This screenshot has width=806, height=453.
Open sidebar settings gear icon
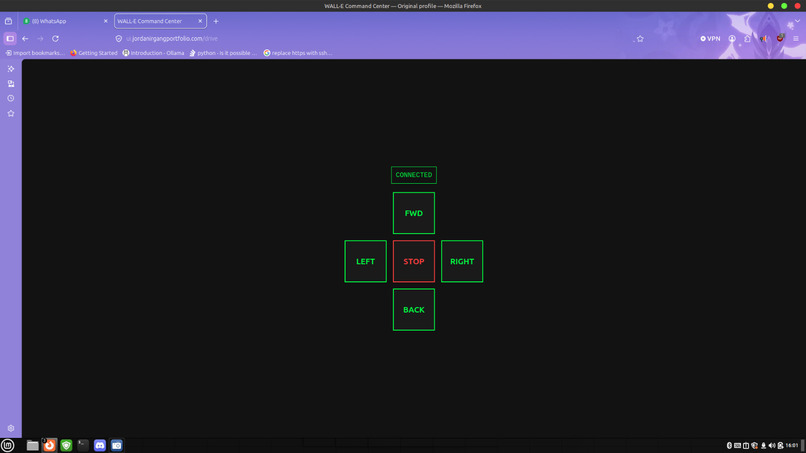point(11,428)
